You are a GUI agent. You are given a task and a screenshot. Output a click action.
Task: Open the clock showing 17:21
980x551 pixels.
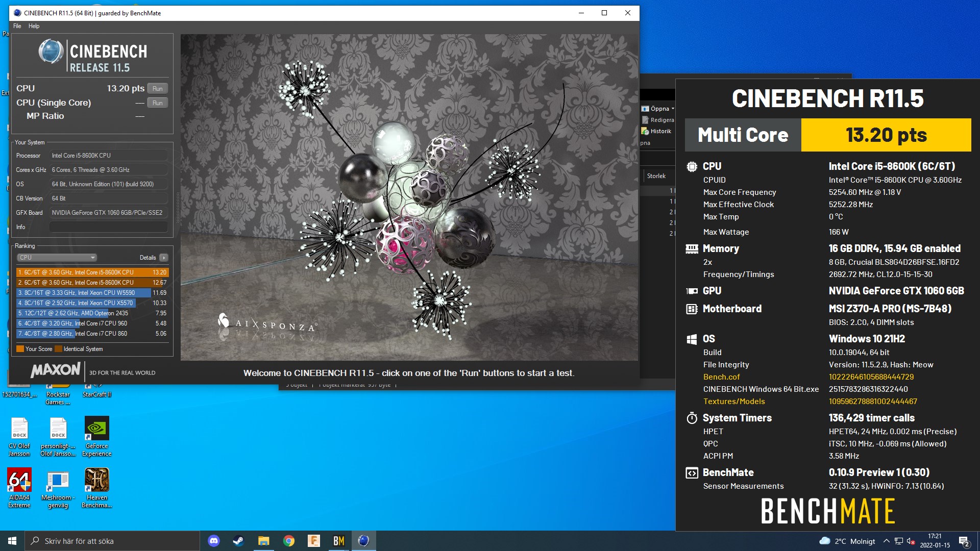tap(935, 541)
